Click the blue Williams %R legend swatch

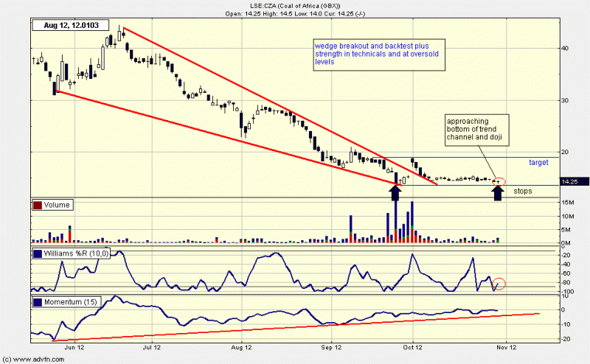[38, 255]
